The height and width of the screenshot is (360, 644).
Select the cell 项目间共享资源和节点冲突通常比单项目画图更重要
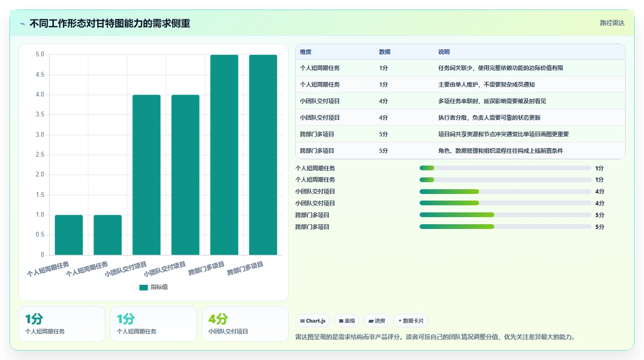(504, 134)
